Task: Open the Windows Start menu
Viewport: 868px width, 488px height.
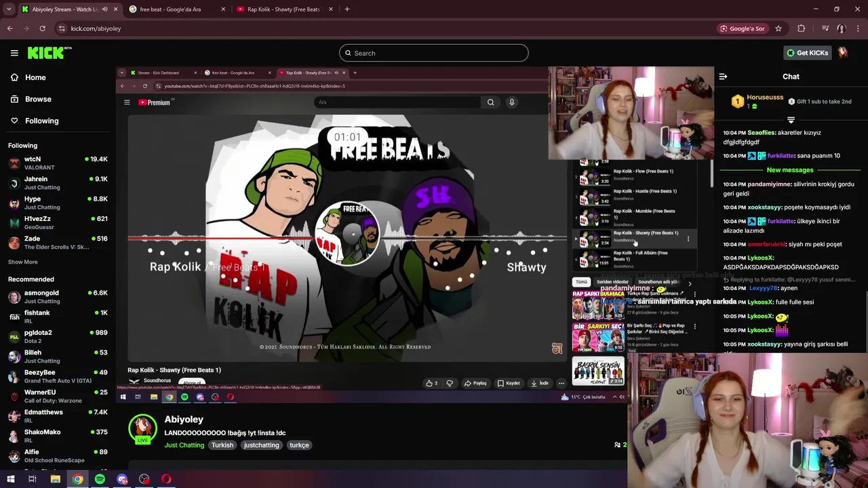Action: tap(11, 479)
